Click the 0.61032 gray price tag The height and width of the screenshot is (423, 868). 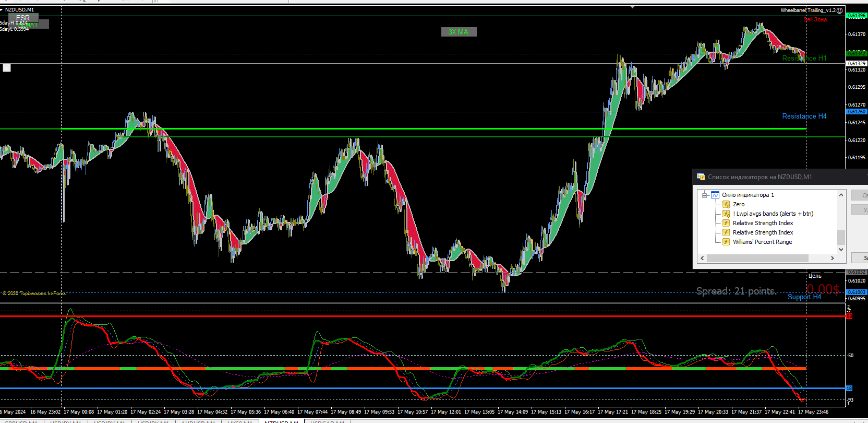(x=857, y=272)
